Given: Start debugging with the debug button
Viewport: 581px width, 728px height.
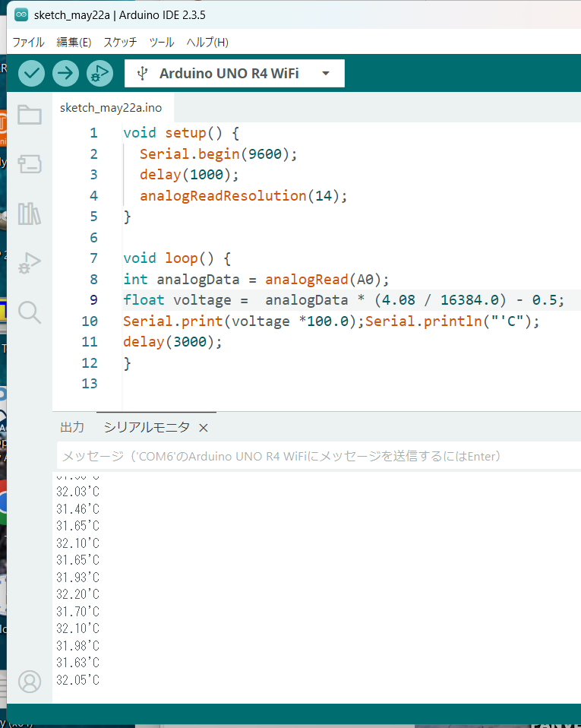Looking at the screenshot, I should click(99, 74).
